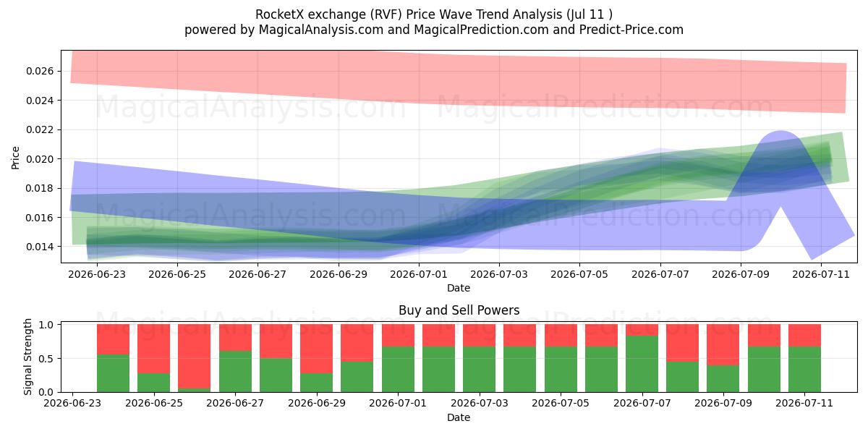Click the red sell bar for 2026-07-08
The image size is (868, 434).
(683, 343)
